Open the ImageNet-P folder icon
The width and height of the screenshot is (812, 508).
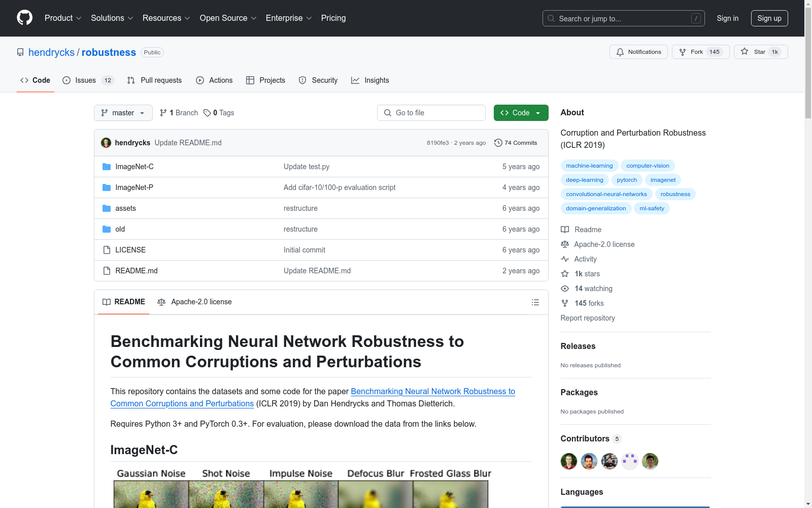tap(107, 187)
